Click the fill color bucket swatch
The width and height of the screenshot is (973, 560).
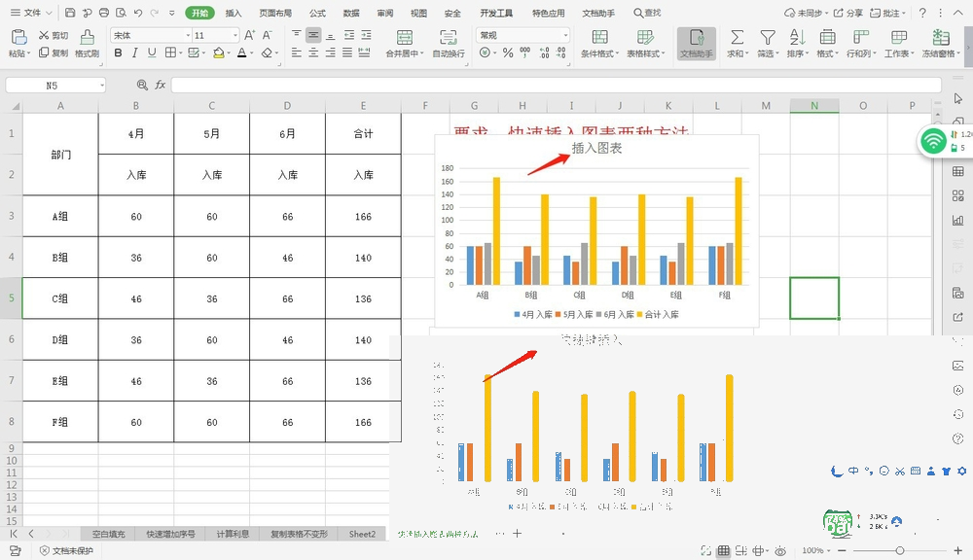pos(218,52)
